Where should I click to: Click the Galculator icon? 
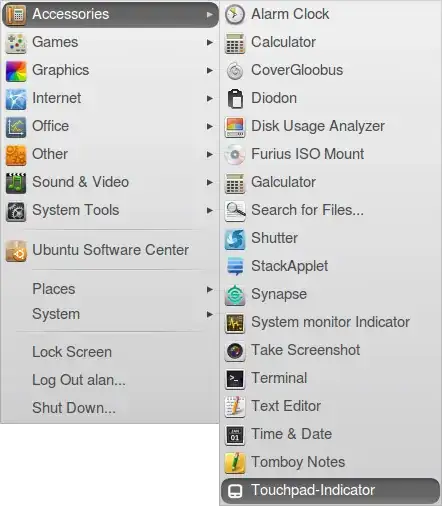click(x=235, y=183)
